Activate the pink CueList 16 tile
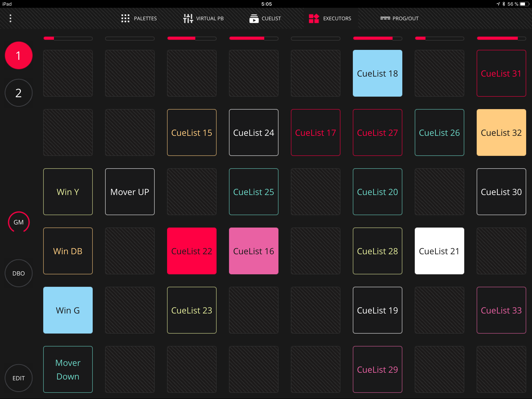 point(254,251)
